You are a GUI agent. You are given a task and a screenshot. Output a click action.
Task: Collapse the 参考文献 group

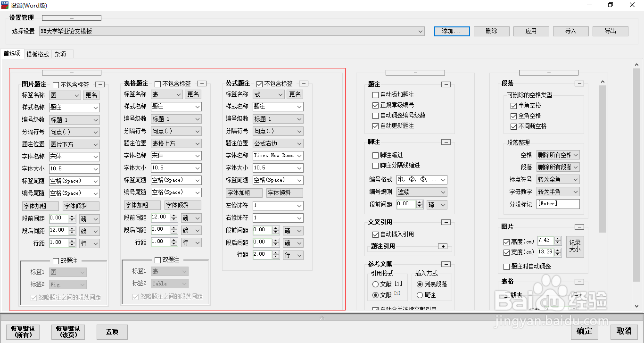click(446, 264)
